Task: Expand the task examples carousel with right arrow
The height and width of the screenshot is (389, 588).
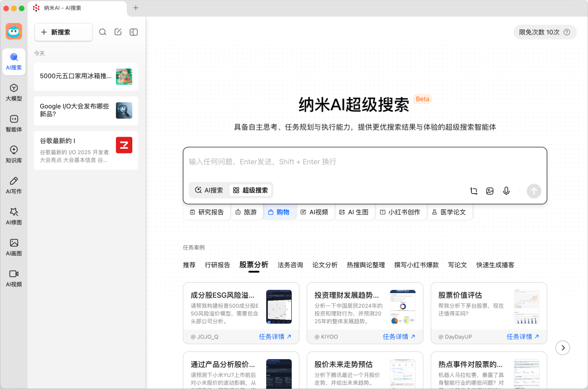Action: click(x=563, y=347)
